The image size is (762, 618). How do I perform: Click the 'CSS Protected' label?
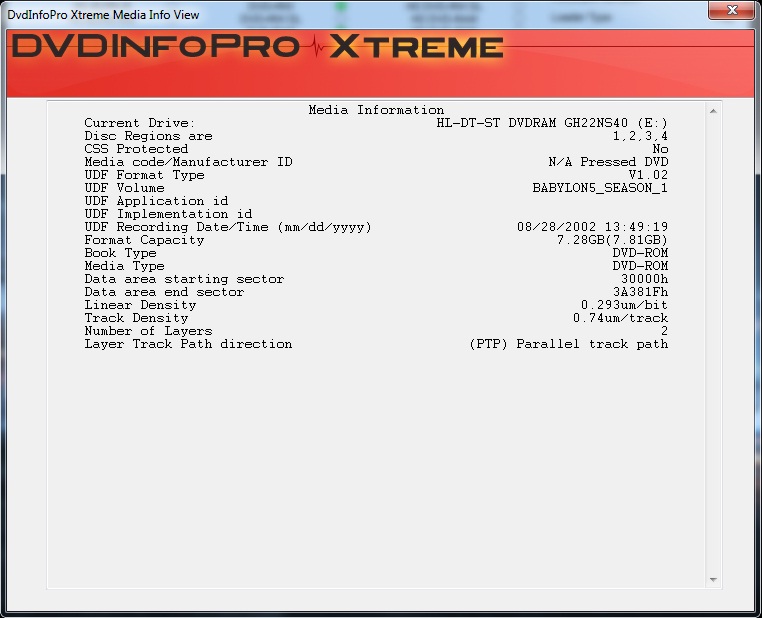pyautogui.click(x=136, y=149)
